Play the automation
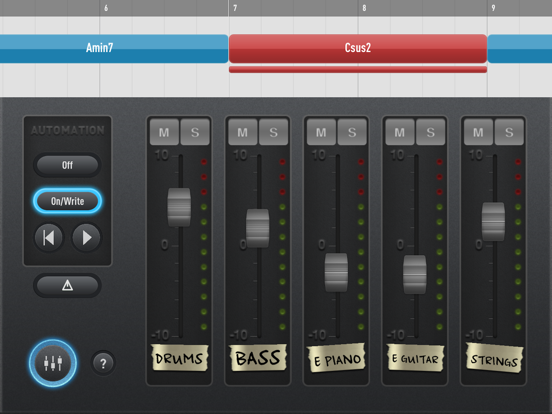Image resolution: width=552 pixels, height=414 pixels. 86,238
